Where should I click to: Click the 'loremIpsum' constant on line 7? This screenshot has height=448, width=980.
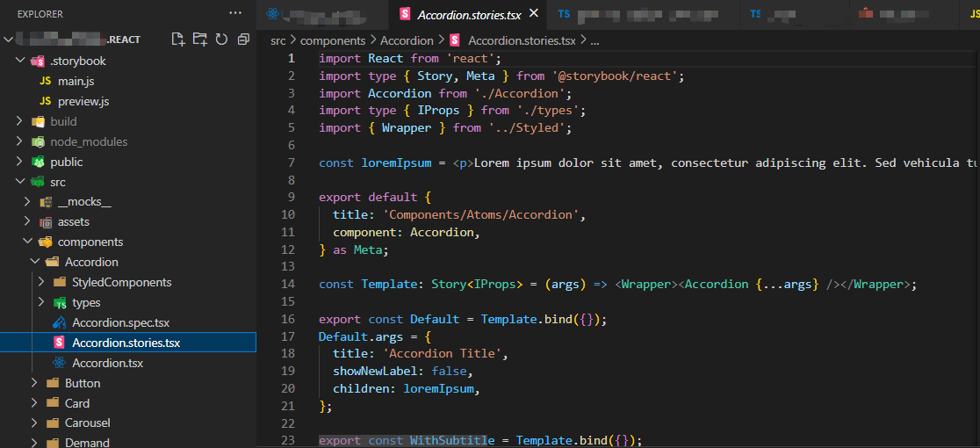coord(396,163)
